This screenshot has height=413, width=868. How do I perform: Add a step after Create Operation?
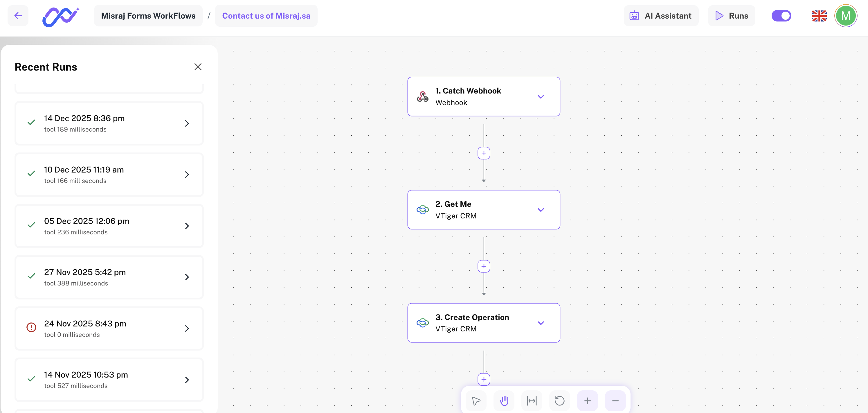pyautogui.click(x=484, y=379)
